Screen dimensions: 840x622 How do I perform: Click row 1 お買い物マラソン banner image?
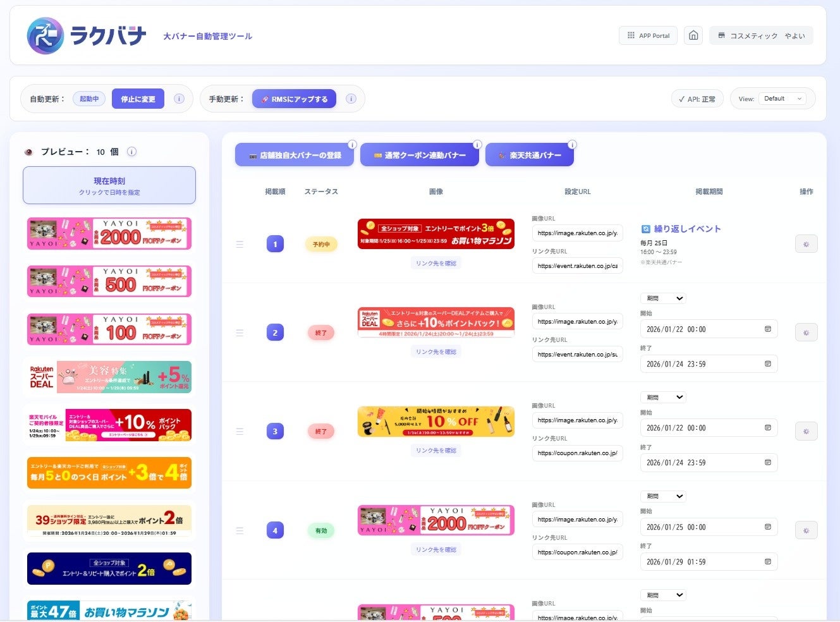pos(436,234)
